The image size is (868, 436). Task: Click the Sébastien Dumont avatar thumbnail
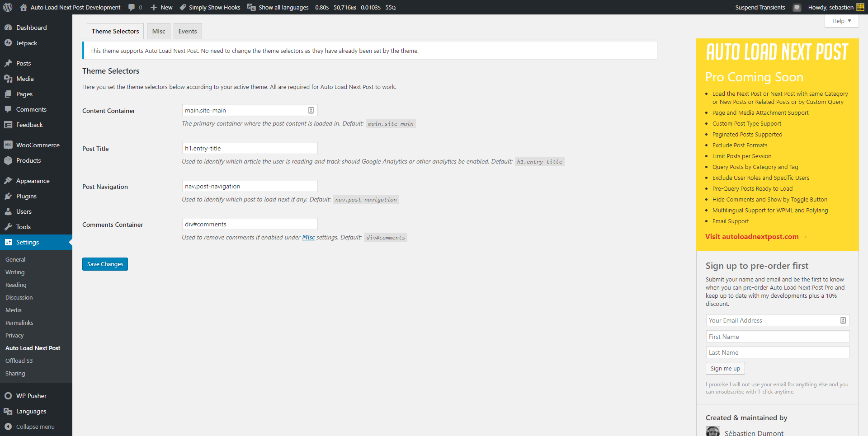tap(713, 431)
